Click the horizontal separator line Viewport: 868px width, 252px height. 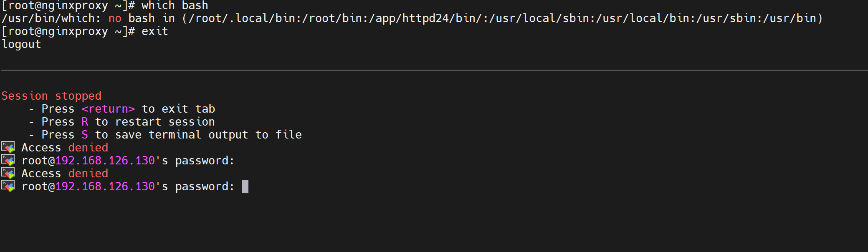[x=434, y=70]
